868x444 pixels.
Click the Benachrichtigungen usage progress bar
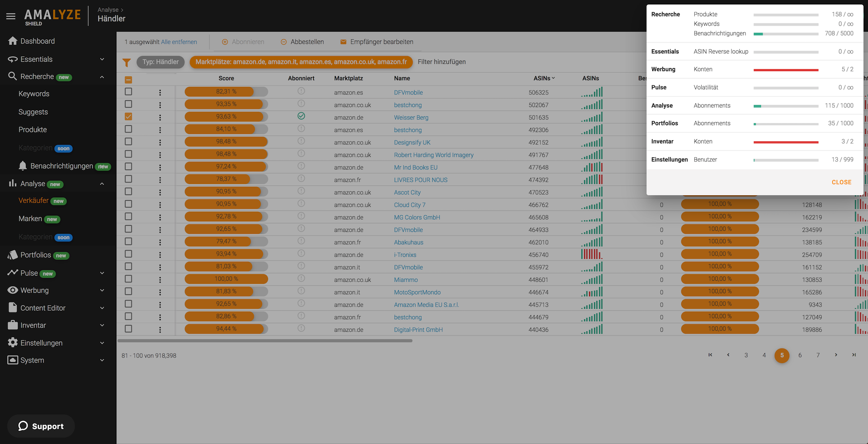click(x=786, y=34)
